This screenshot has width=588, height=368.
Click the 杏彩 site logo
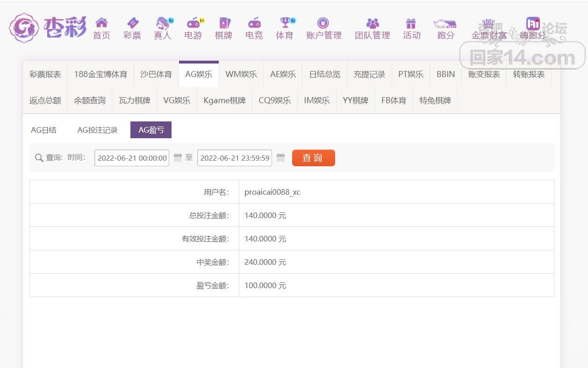(x=48, y=27)
